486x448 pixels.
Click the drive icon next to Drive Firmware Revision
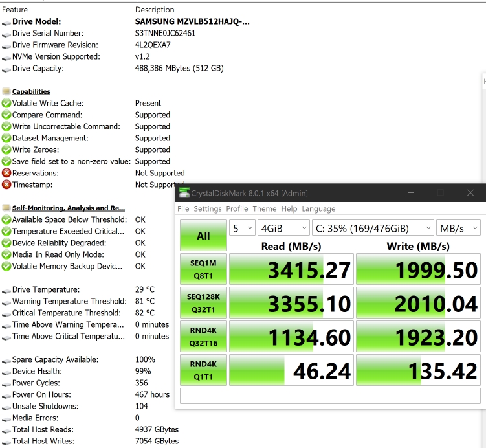pos(6,46)
